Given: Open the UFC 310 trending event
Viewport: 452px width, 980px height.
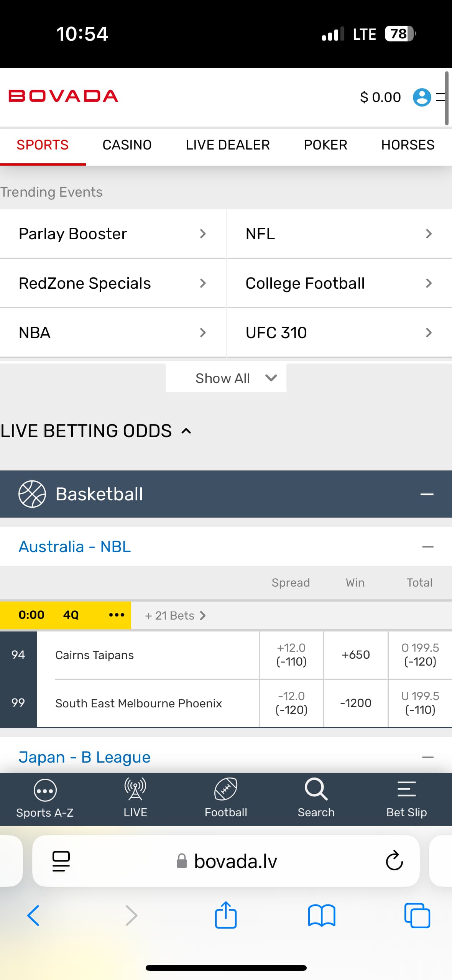Looking at the screenshot, I should (x=339, y=332).
